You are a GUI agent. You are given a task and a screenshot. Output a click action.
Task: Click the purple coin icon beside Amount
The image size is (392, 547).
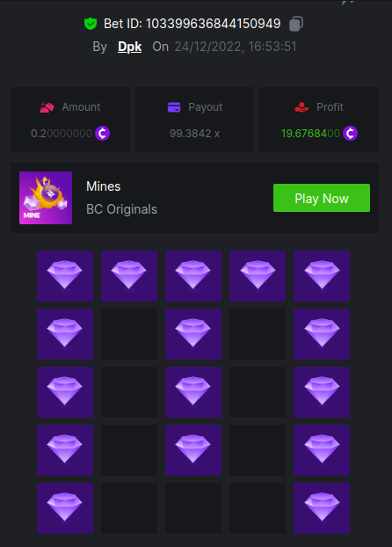pyautogui.click(x=103, y=134)
